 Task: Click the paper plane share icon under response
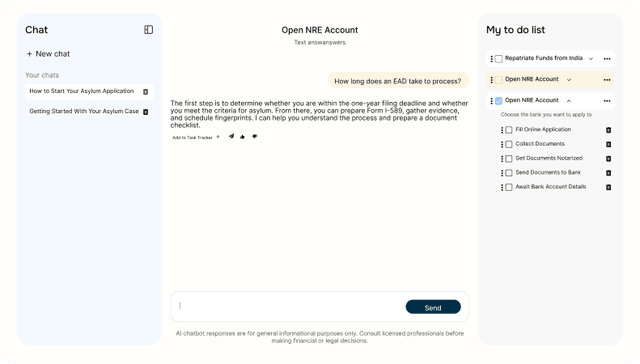tap(231, 136)
